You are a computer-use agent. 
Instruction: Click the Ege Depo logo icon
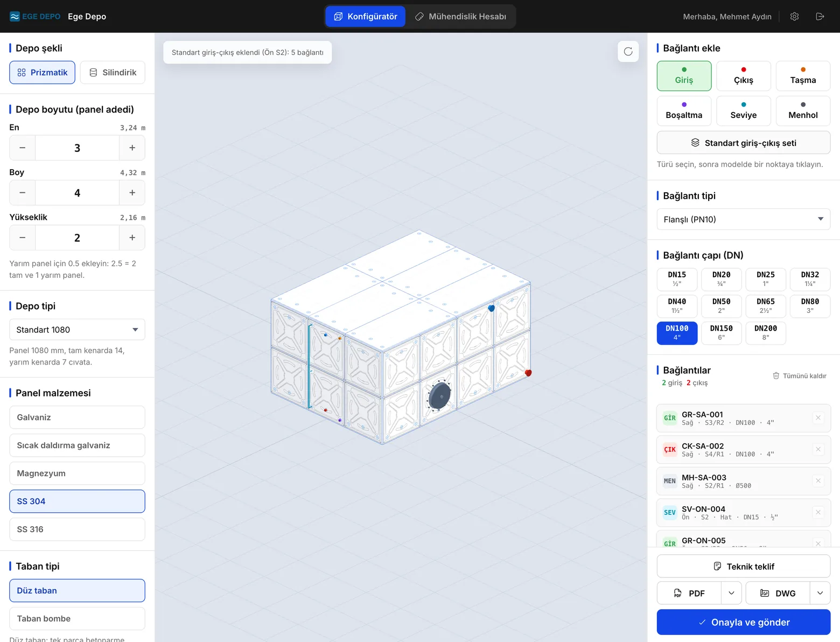(15, 16)
